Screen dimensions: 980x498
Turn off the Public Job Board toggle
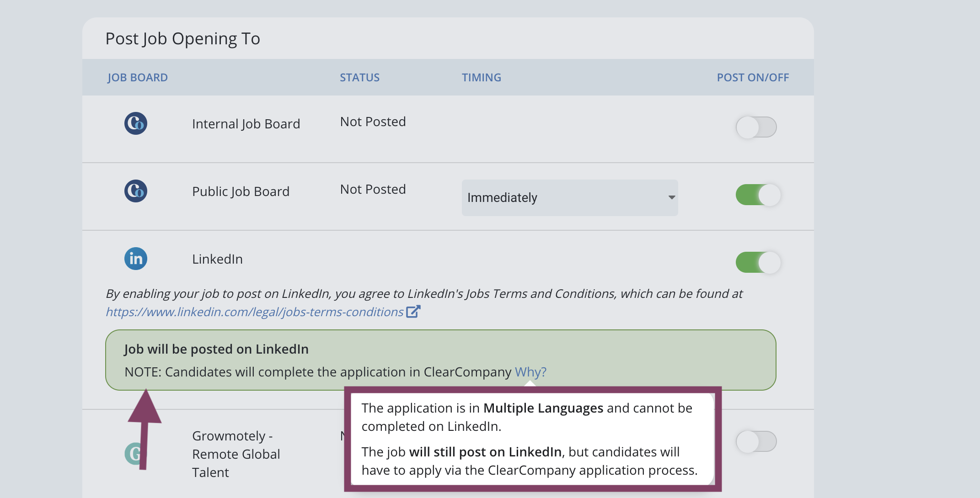point(758,195)
